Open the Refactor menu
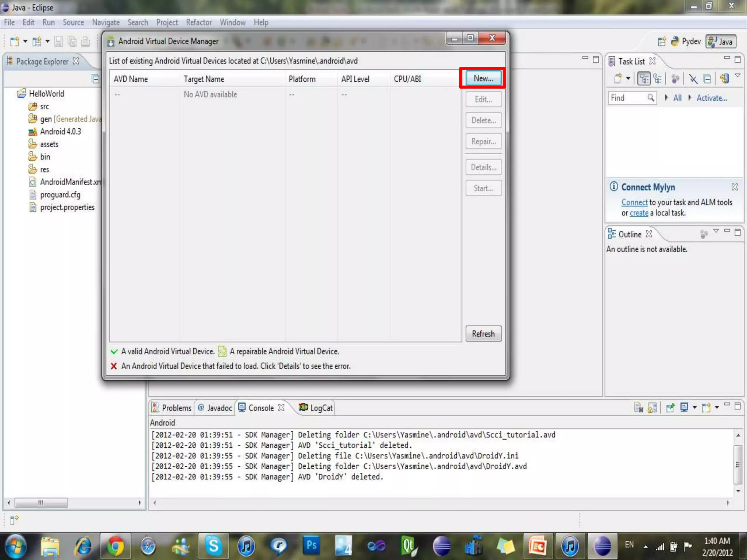The width and height of the screenshot is (747, 560). [x=198, y=23]
